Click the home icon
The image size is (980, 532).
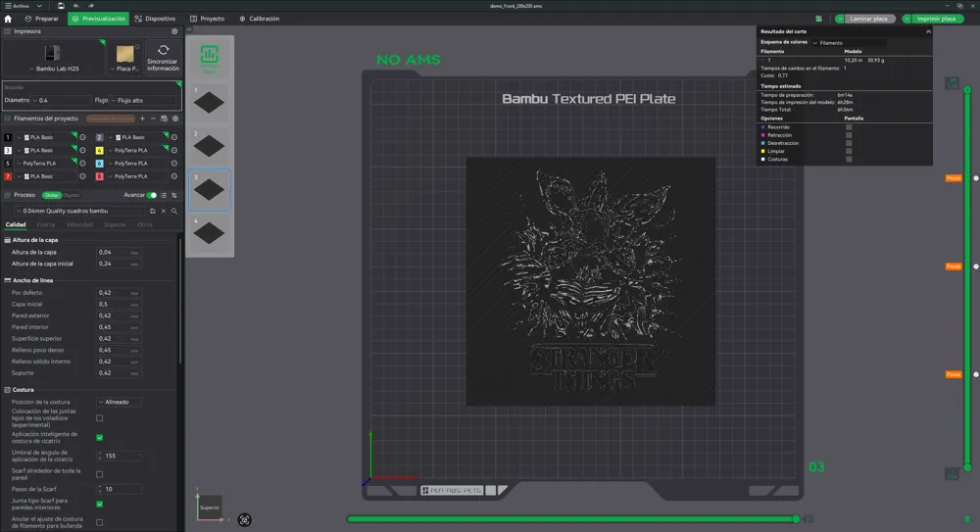(x=8, y=19)
